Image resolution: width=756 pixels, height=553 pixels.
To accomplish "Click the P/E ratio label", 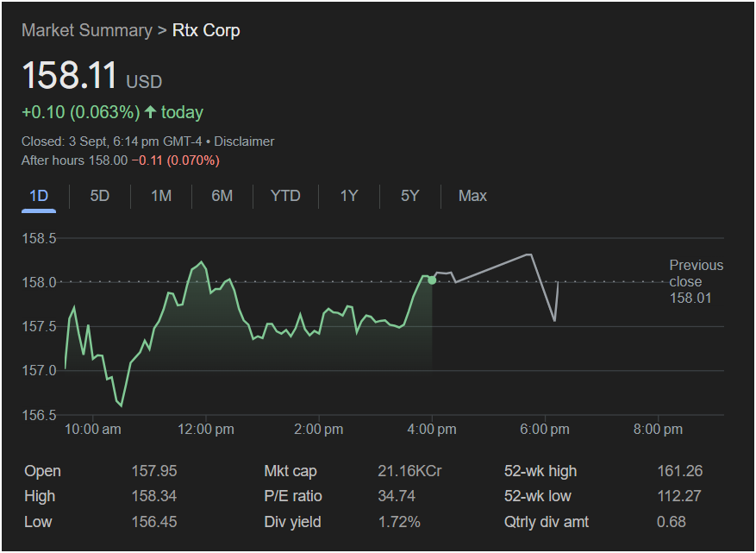I will point(293,496).
